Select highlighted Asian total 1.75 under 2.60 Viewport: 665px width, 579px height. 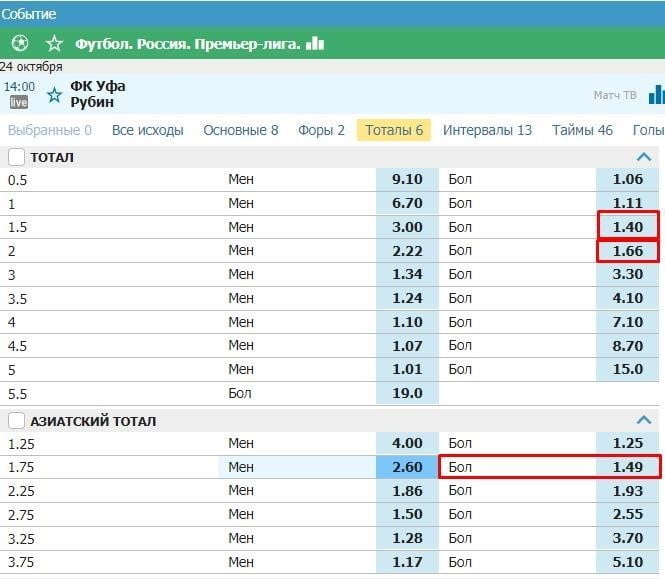click(x=407, y=467)
